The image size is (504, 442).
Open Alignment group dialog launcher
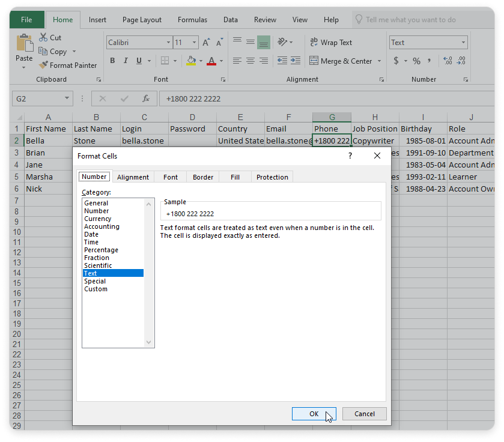381,79
